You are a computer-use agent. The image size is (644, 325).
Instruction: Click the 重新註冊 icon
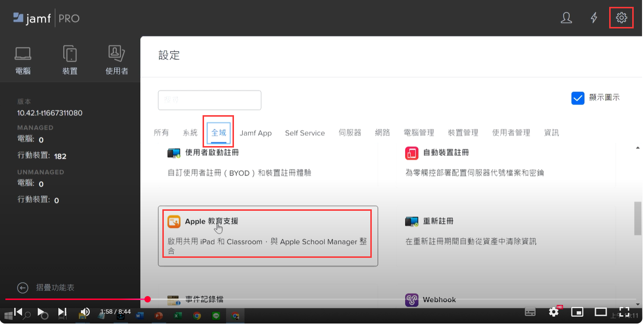[412, 222]
